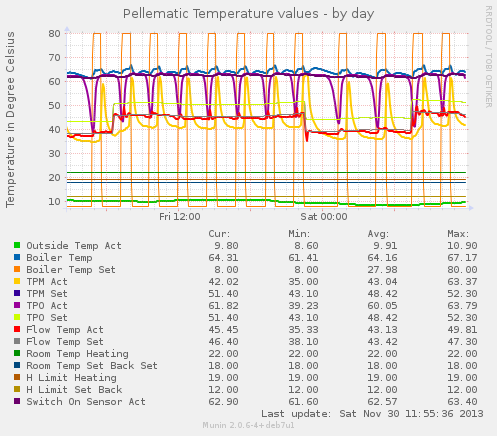Click the Boiler Temp blue legend swatch
The width and height of the screenshot is (497, 436).
click(x=17, y=257)
